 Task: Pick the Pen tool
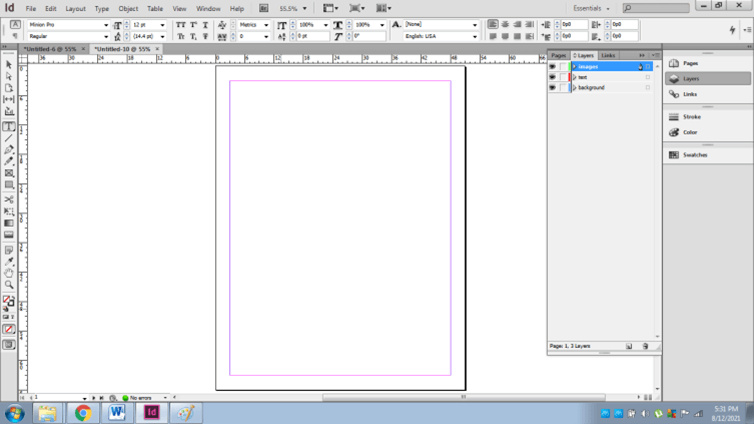9,150
